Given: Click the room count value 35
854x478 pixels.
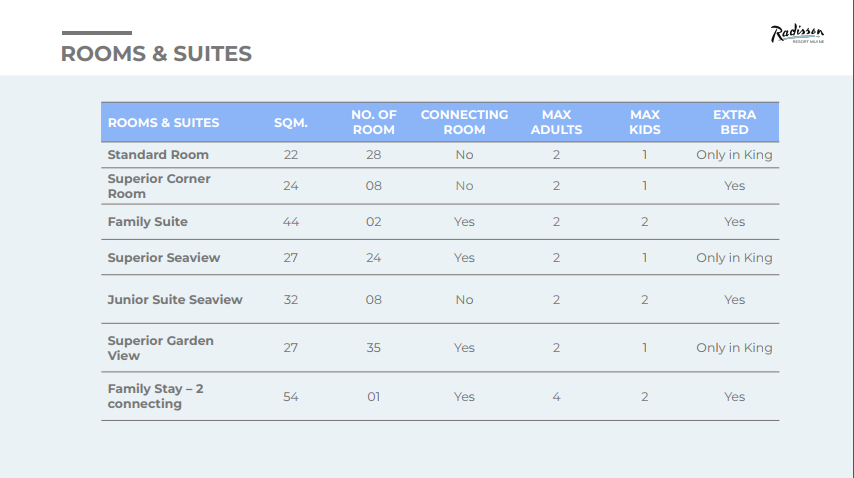Looking at the screenshot, I should 374,348.
